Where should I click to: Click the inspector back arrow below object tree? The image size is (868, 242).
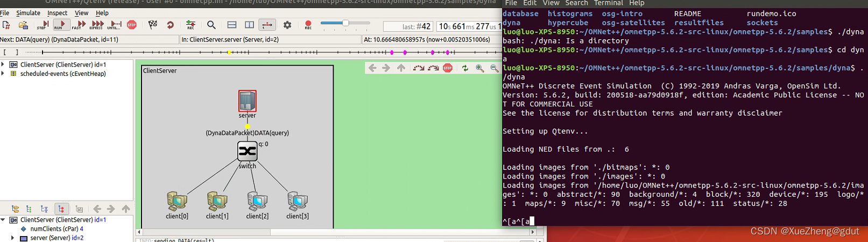[97, 209]
